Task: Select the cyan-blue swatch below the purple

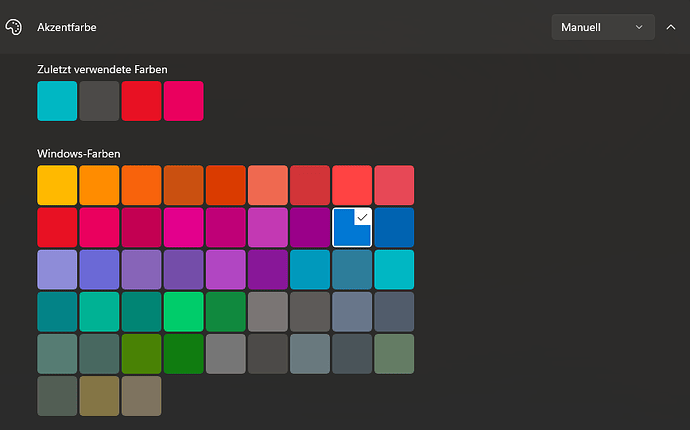Action: tap(310, 270)
